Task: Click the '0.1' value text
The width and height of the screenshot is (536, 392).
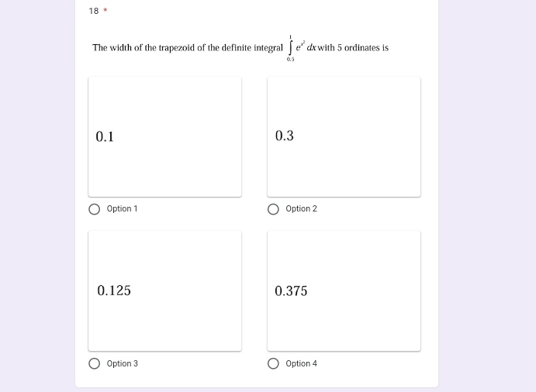Action: point(105,136)
